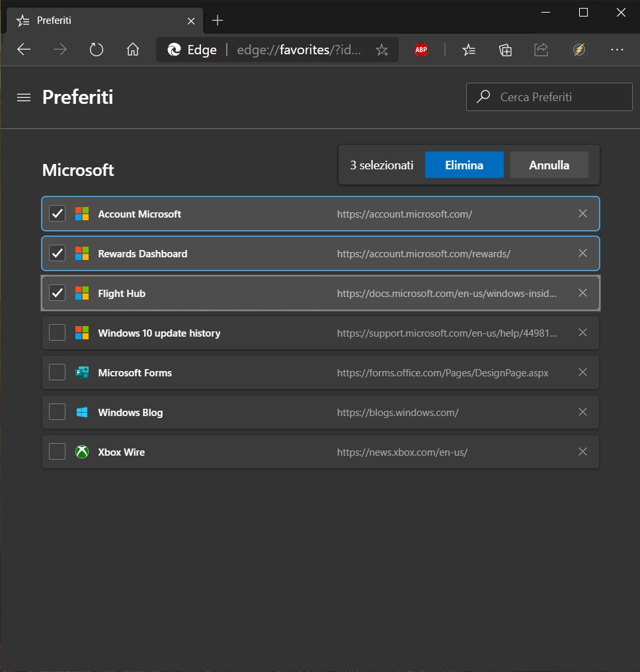The width and height of the screenshot is (640, 672).
Task: Remove Account Microsoft with its X
Action: [582, 214]
